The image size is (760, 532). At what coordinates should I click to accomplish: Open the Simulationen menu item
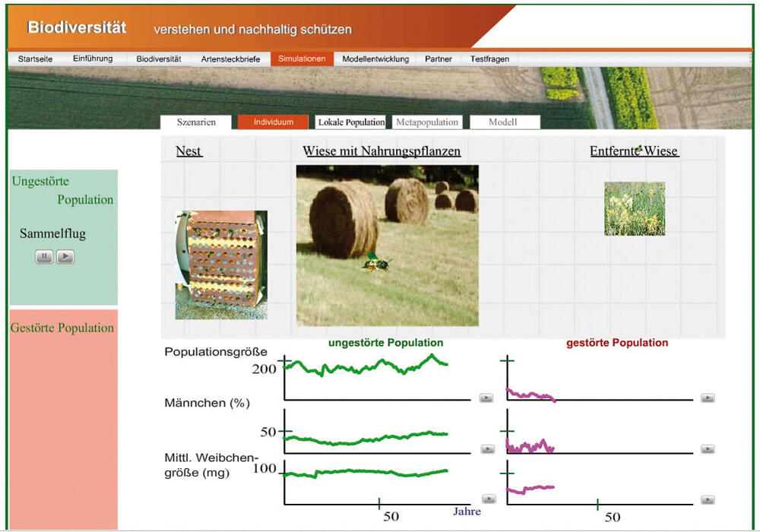302,59
